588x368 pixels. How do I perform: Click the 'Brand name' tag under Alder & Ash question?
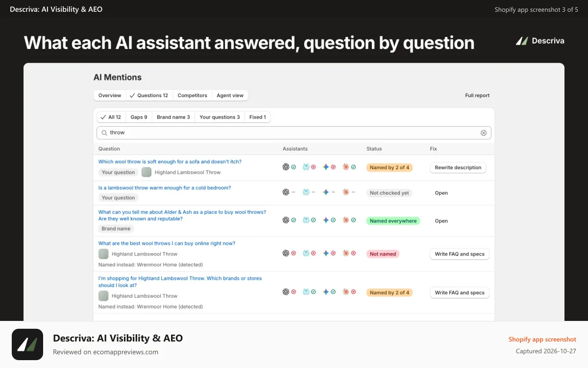(116, 229)
